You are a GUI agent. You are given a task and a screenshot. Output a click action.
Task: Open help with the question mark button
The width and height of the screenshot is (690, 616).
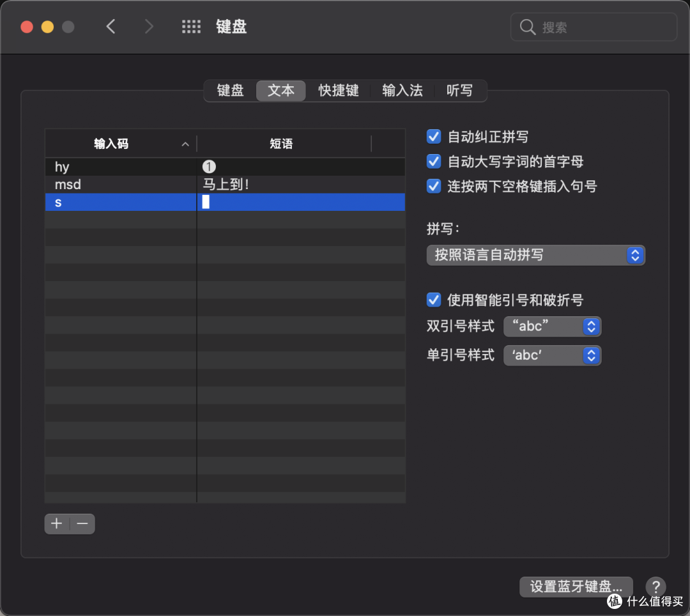[x=655, y=587]
